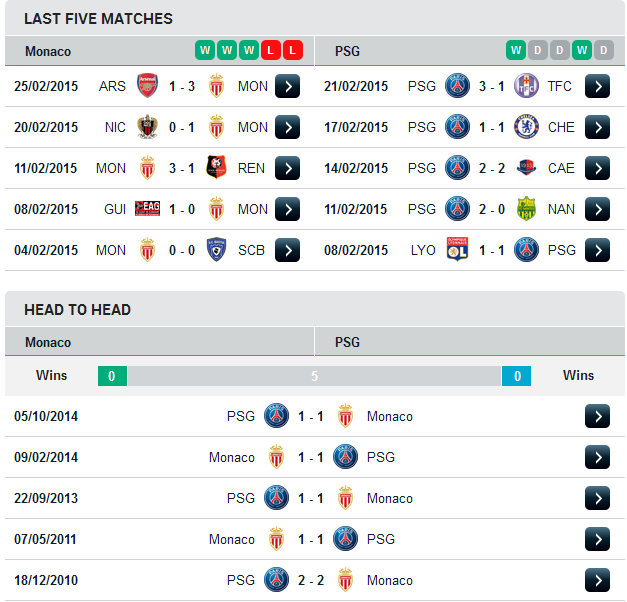Click the Rennes crest in the 11/02/2015 Monaco match
The height and width of the screenshot is (602, 627).
tap(216, 167)
